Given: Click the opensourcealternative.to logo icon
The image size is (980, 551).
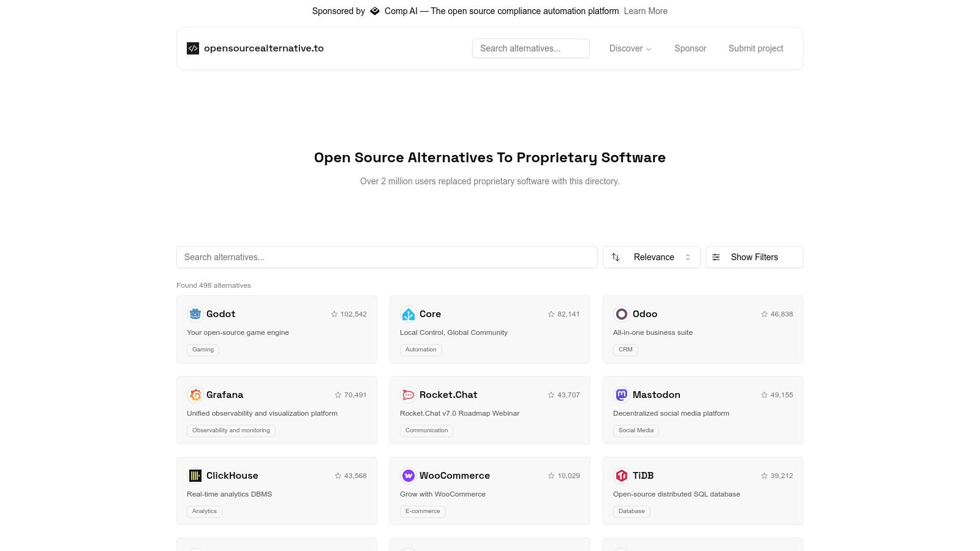Looking at the screenshot, I should click(193, 48).
